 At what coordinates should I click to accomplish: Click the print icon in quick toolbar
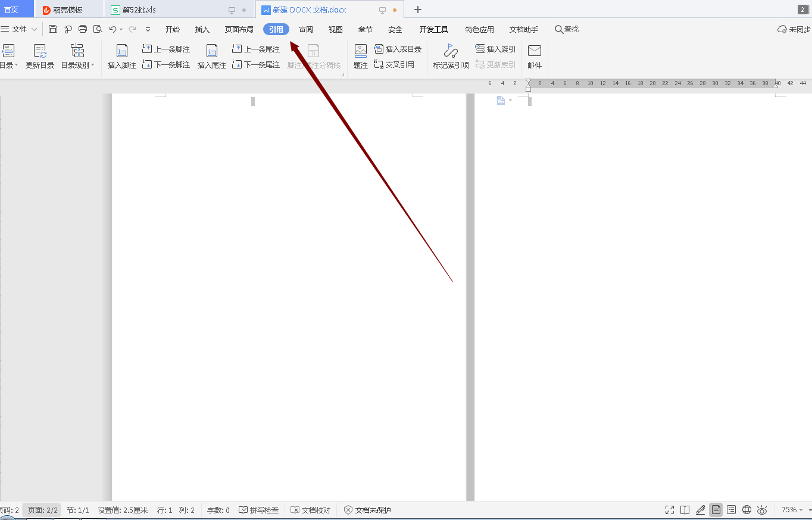click(x=83, y=29)
